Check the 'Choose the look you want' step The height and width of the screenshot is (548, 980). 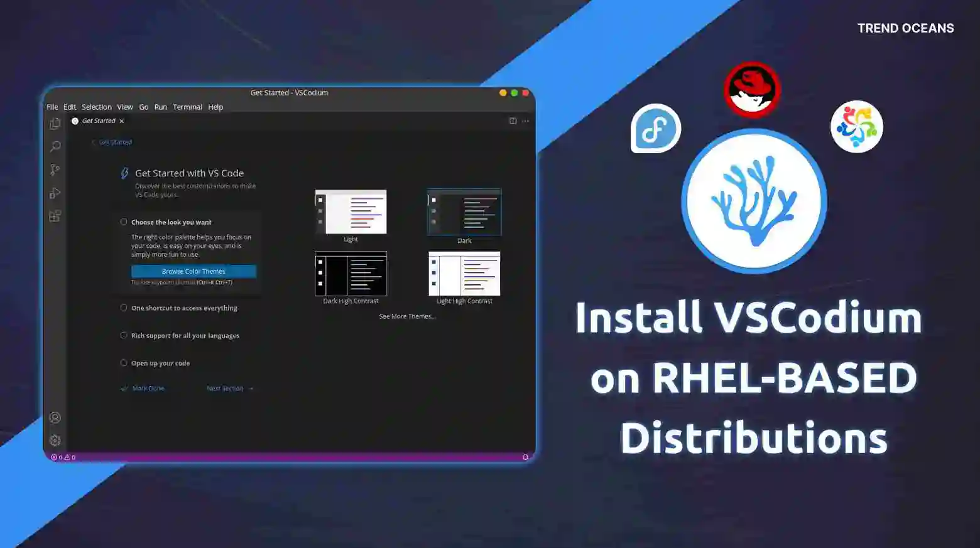coord(124,222)
